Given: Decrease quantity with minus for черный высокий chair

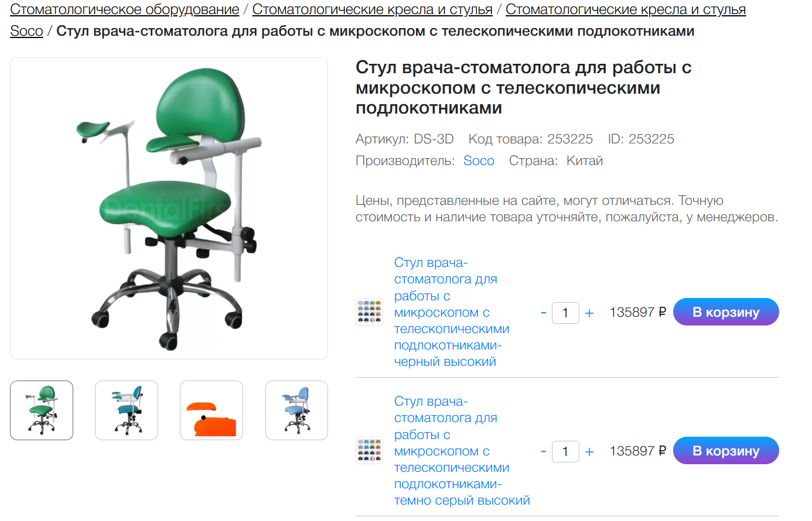Looking at the screenshot, I should [544, 313].
